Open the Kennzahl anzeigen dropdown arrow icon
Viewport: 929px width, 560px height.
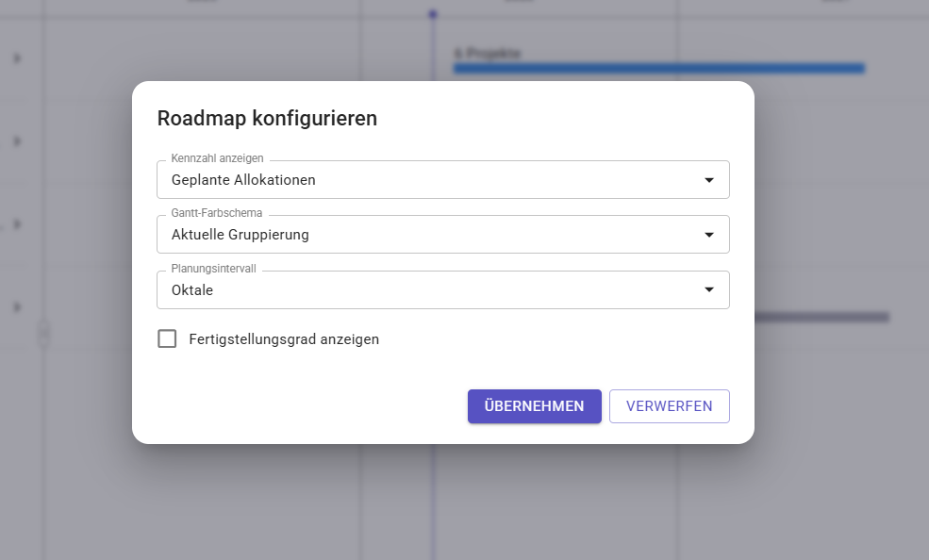tap(709, 179)
